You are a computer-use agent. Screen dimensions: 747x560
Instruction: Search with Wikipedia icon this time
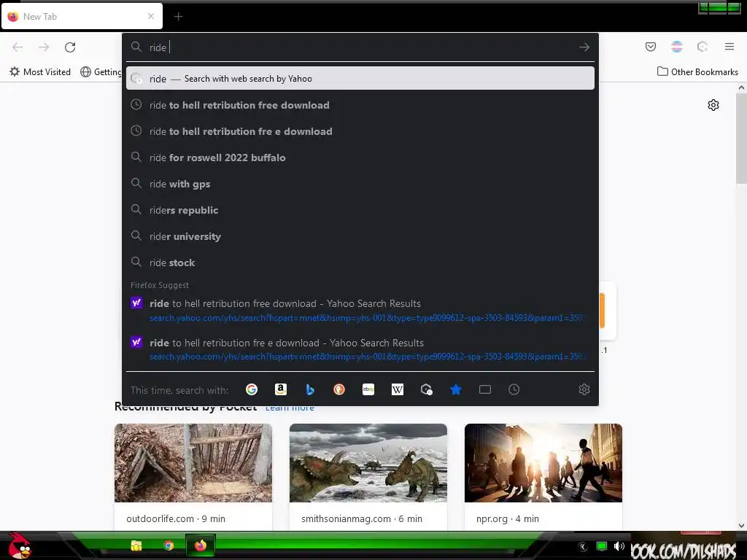[398, 389]
